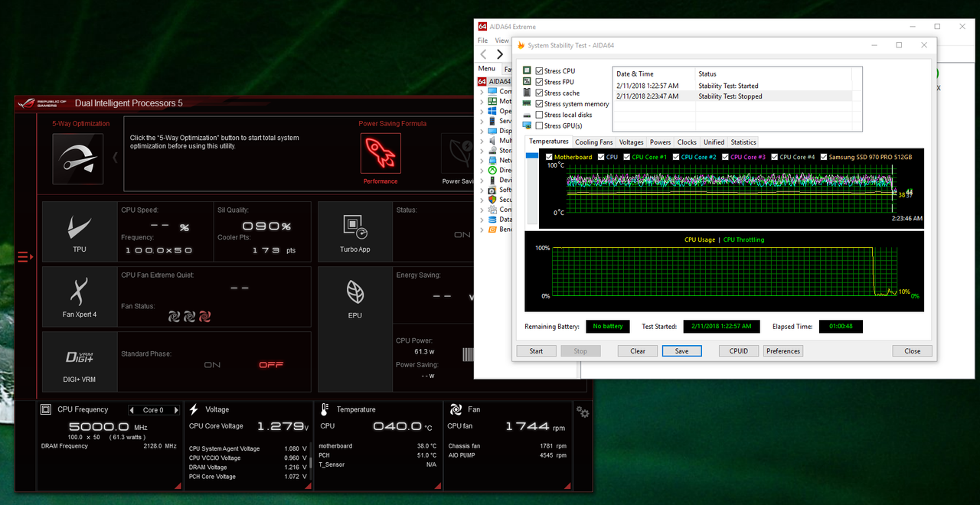Open CPUID from stability test
Image resolution: width=980 pixels, height=505 pixels.
tap(739, 351)
